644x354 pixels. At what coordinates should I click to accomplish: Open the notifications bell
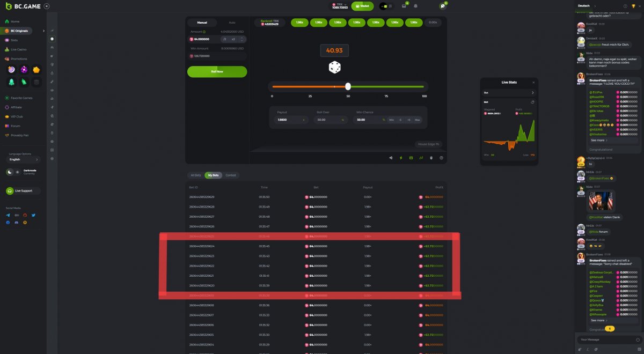[415, 6]
